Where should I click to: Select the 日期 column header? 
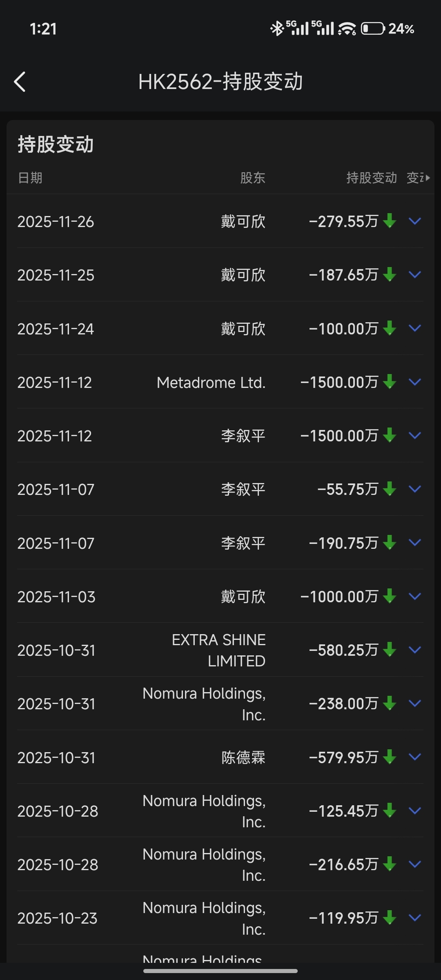30,178
